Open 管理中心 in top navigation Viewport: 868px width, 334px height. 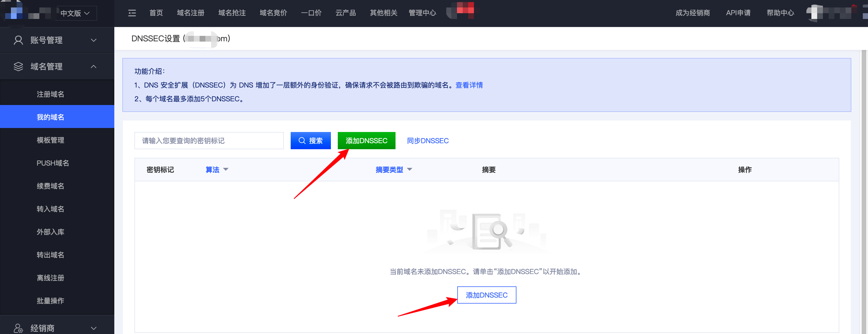422,13
